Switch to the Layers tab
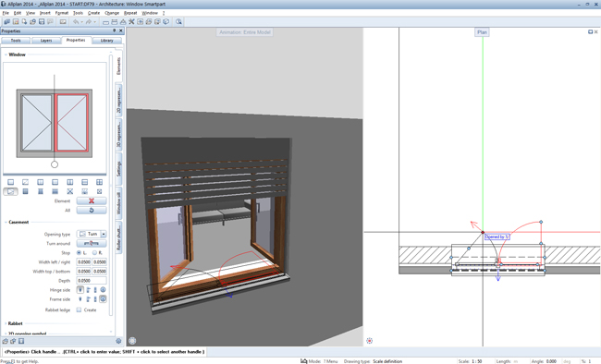The height and width of the screenshot is (364, 601). pos(46,41)
